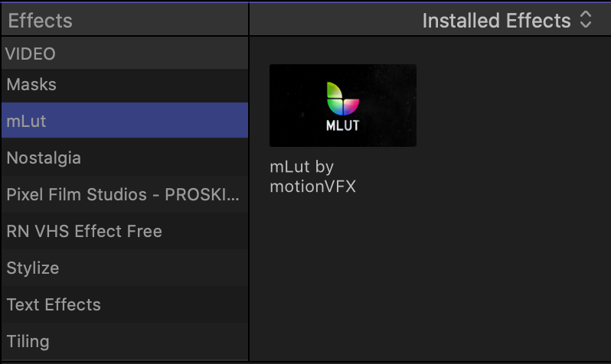Select the Text Effects category

[x=54, y=305]
